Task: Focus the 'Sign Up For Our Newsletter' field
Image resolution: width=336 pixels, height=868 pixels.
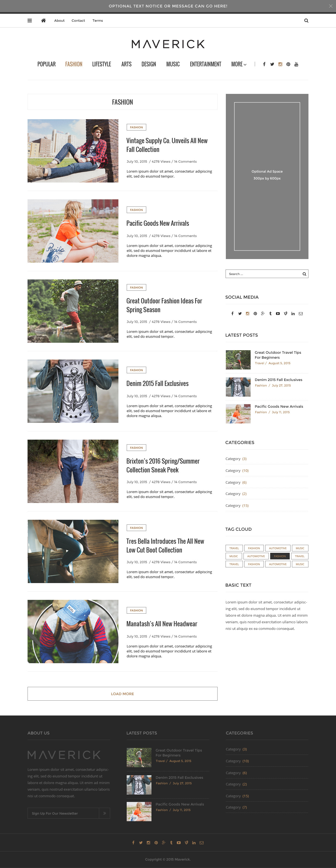Action: pyautogui.click(x=63, y=813)
